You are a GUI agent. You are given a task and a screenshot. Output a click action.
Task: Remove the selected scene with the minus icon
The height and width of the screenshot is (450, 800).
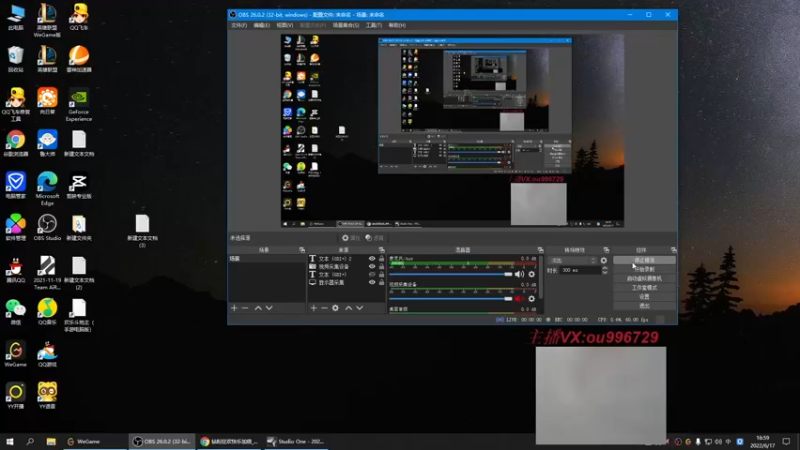(245, 308)
